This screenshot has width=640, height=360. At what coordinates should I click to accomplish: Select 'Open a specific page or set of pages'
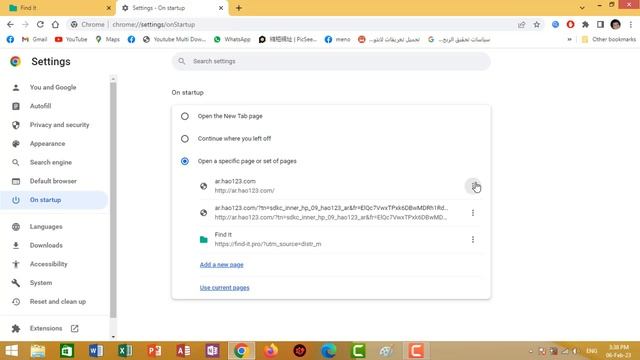coord(184,161)
